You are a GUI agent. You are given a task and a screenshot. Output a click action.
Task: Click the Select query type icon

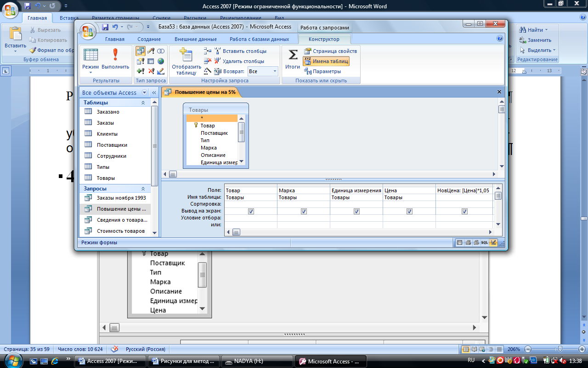[x=141, y=51]
